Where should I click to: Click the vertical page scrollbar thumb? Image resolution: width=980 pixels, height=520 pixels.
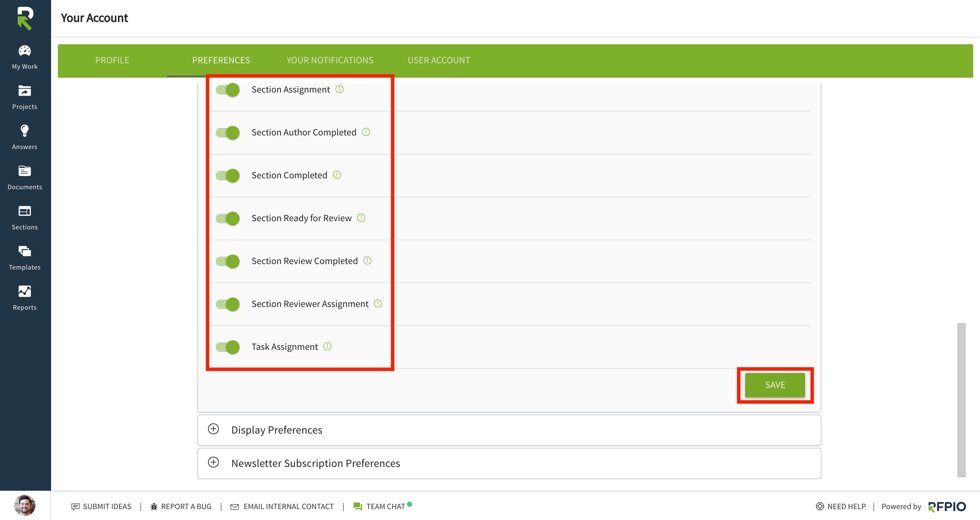(x=961, y=400)
